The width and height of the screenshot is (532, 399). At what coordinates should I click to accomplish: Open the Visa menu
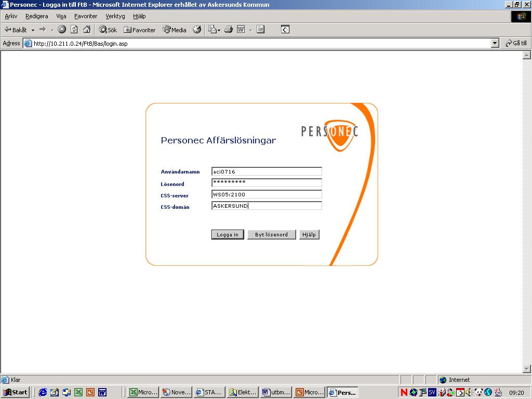coord(61,16)
